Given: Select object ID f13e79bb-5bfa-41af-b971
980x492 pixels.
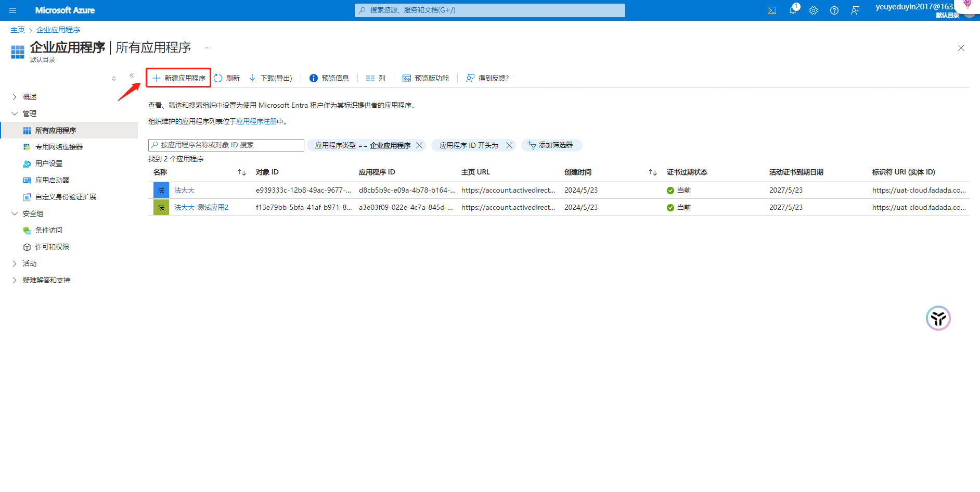Looking at the screenshot, I should (x=303, y=208).
